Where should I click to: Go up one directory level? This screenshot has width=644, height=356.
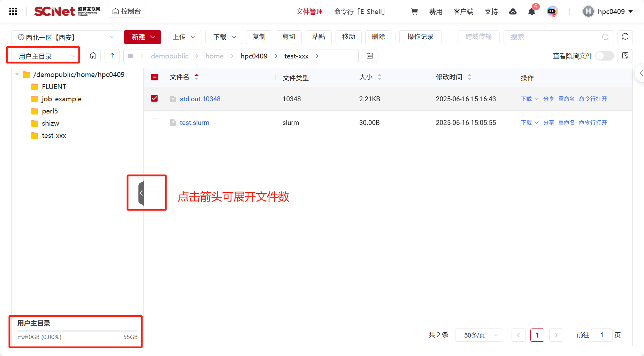pyautogui.click(x=112, y=56)
